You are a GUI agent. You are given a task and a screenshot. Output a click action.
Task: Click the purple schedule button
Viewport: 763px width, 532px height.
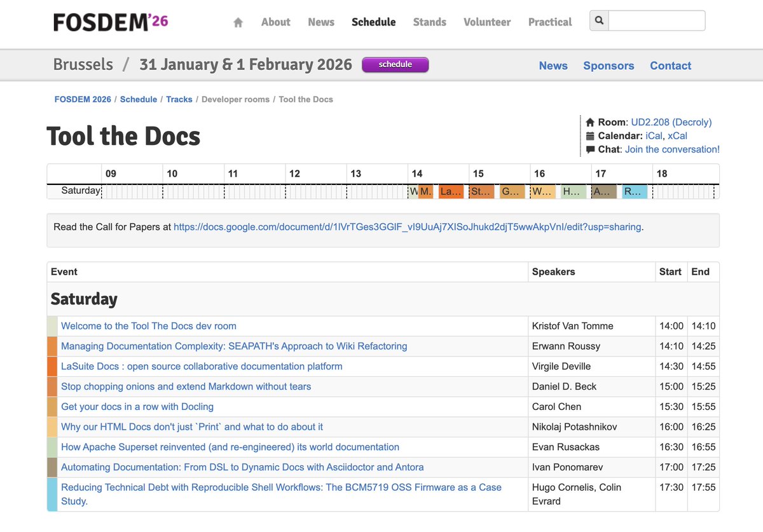(x=395, y=64)
